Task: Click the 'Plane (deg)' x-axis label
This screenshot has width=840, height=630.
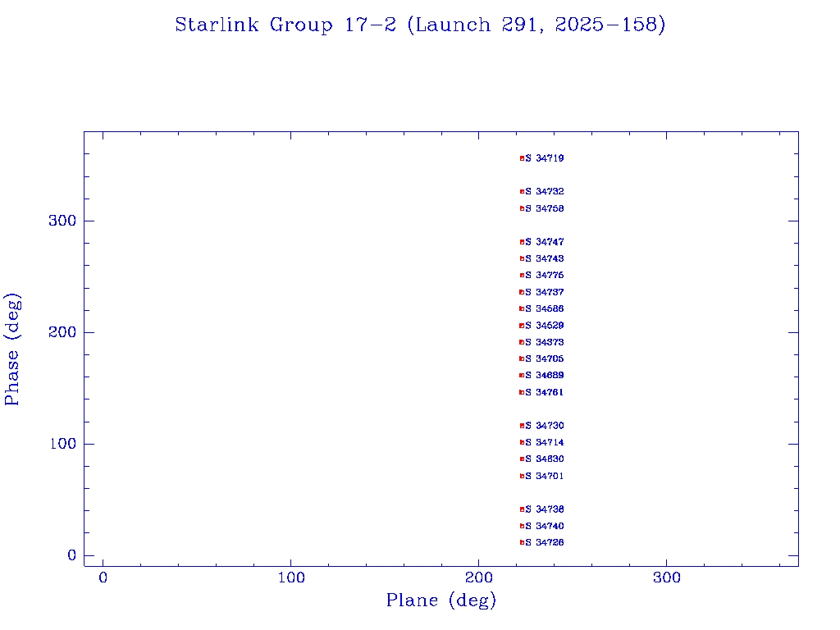Action: point(441,601)
